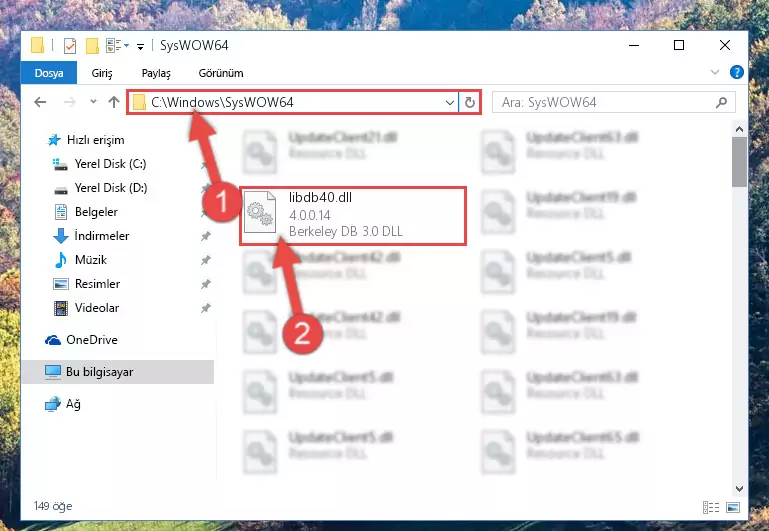The image size is (769, 531).
Task: Select Ağ in navigation pane
Action: [73, 404]
